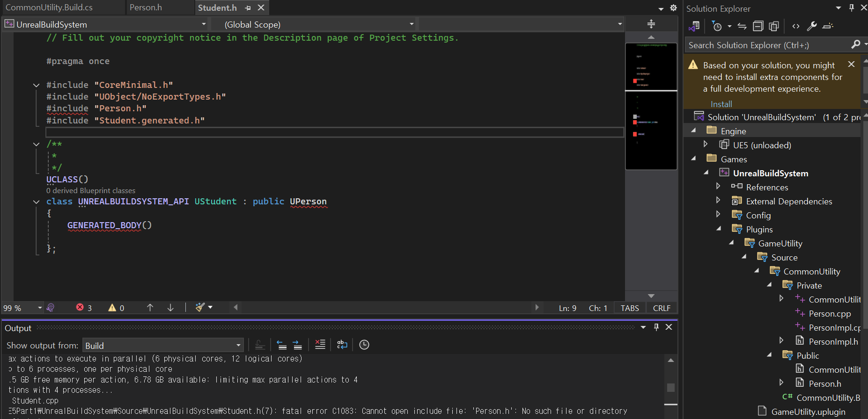
Task: Click '0 derived Blueprint classes' CodeLens link
Action: (91, 190)
